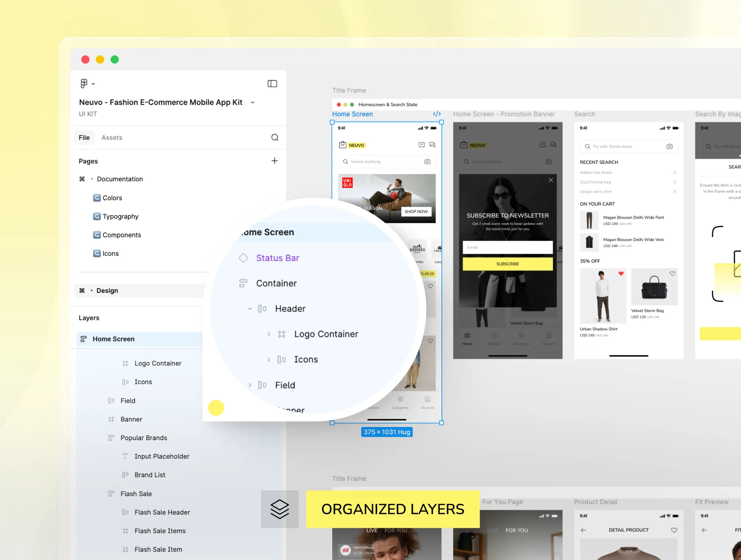Click camera icon in Home Screen search bar

pyautogui.click(x=427, y=162)
